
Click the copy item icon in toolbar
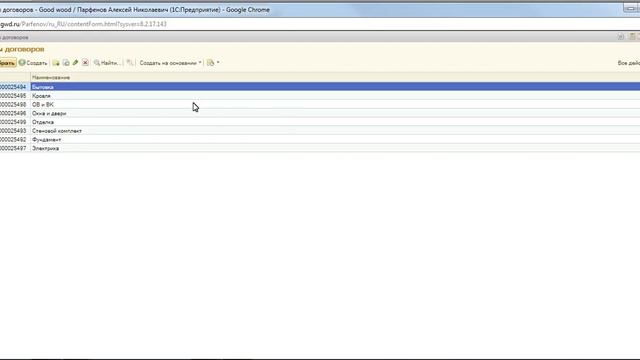click(66, 63)
